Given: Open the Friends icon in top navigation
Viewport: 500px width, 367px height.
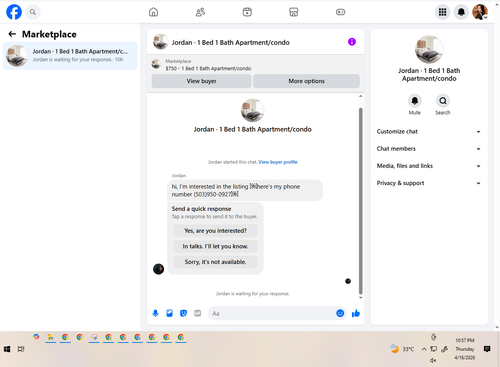Looking at the screenshot, I should [x=200, y=12].
